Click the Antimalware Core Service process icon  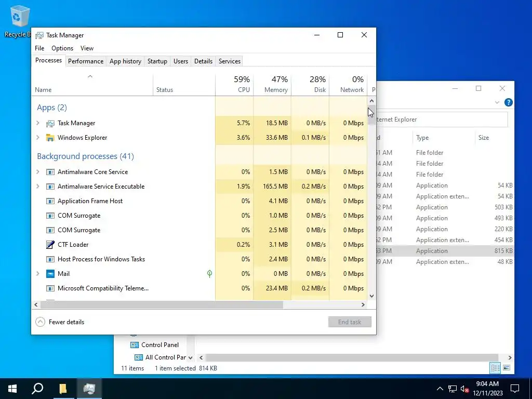(x=50, y=172)
